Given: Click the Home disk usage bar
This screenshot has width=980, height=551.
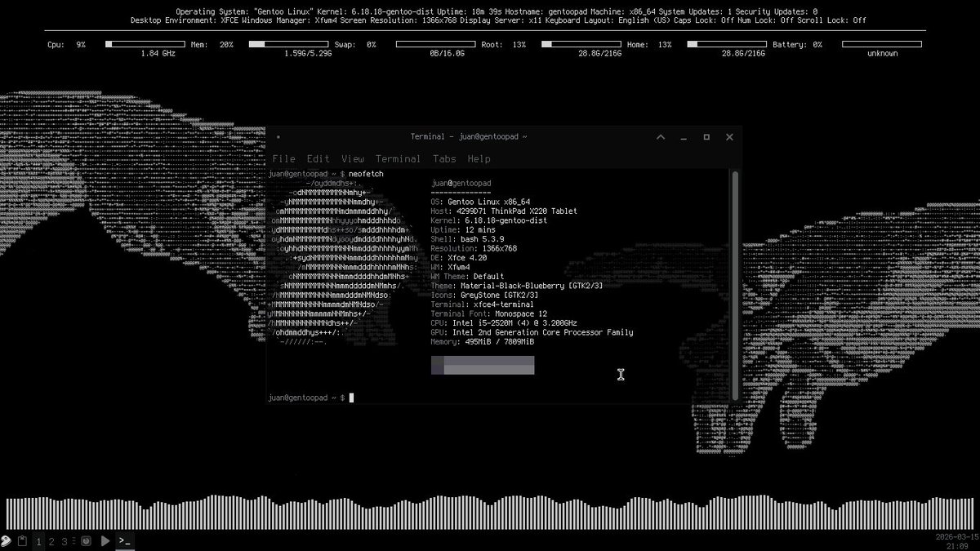Looking at the screenshot, I should point(726,45).
